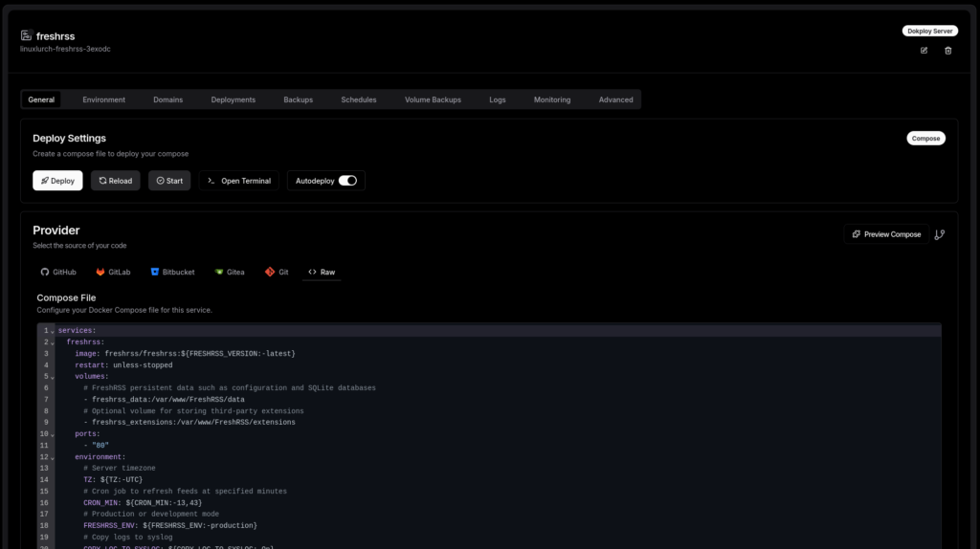Image resolution: width=980 pixels, height=549 pixels.
Task: Select the GitLab provider
Action: click(x=113, y=272)
